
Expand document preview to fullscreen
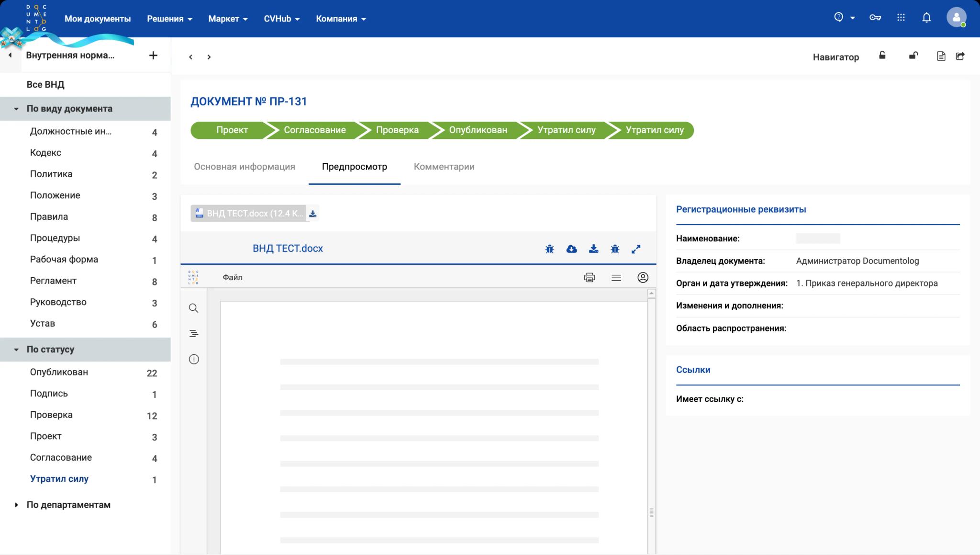(636, 249)
